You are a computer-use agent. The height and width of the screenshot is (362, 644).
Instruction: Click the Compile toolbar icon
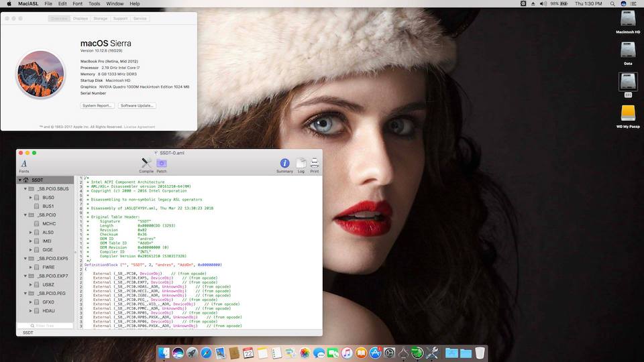coord(146,164)
